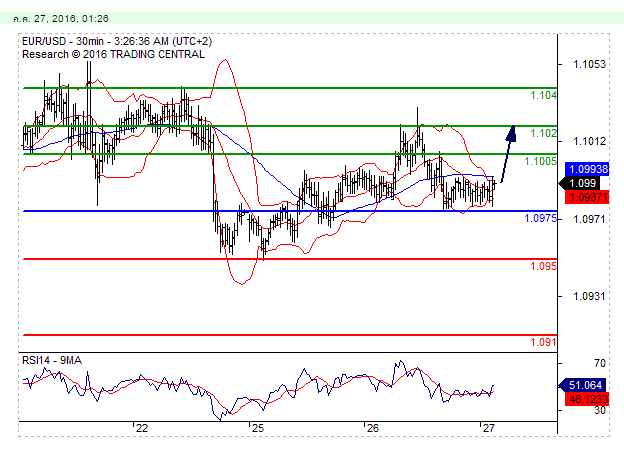Click the green 1.102 resistance label
The width and height of the screenshot is (624, 475).
543,133
